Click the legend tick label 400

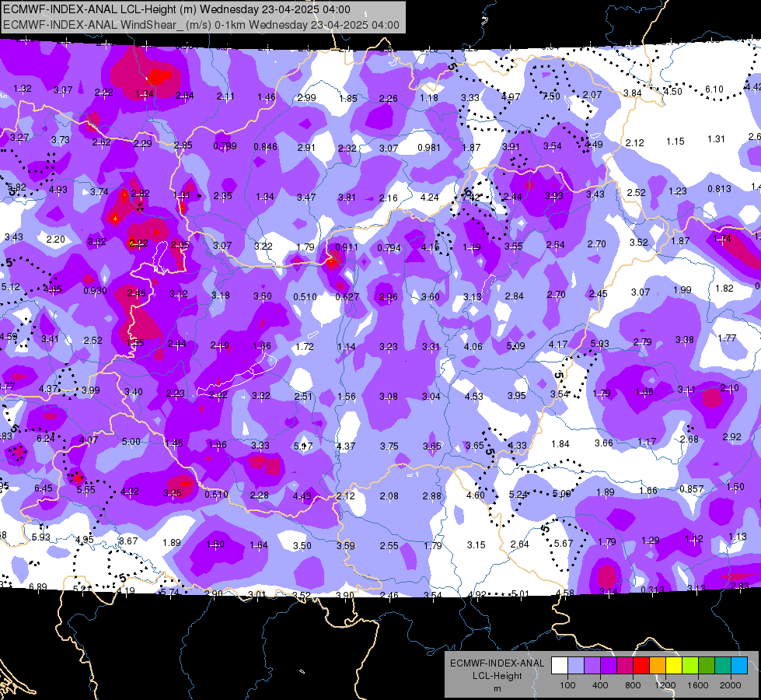(600, 685)
